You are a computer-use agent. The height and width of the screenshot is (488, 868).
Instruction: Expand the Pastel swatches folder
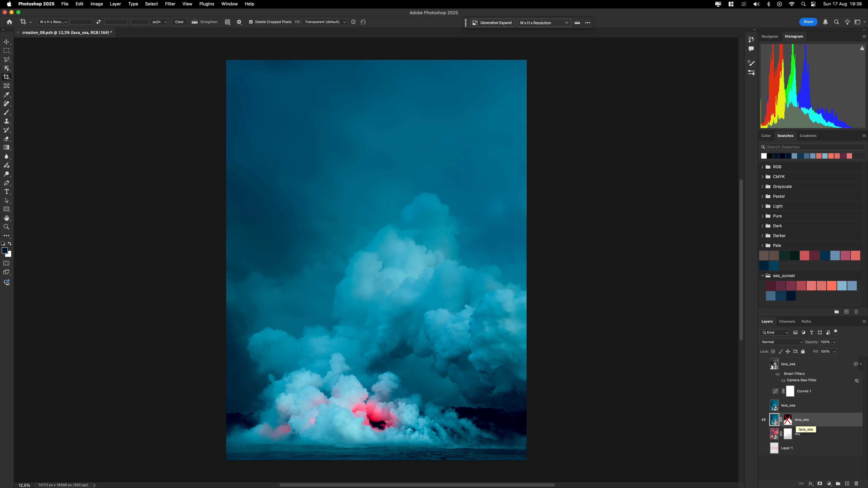(x=763, y=196)
